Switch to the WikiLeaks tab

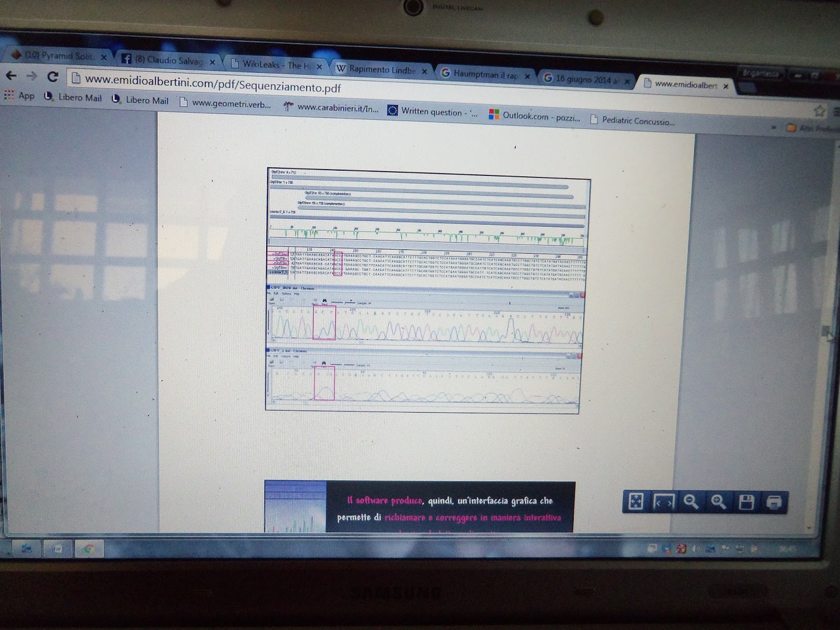[x=277, y=65]
